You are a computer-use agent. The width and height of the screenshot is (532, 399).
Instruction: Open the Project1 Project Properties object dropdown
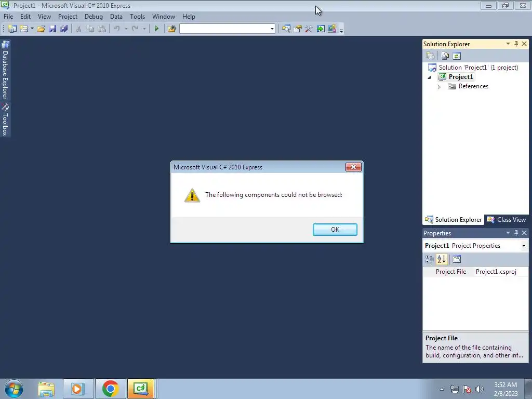[x=524, y=246]
